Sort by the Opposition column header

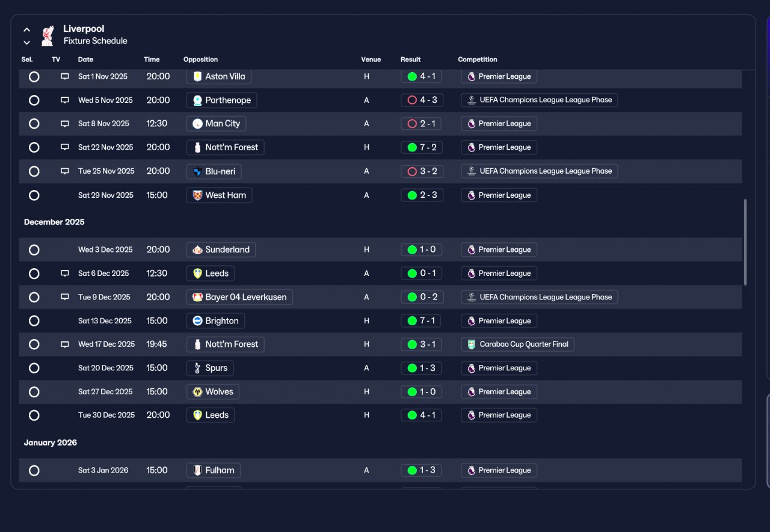200,60
